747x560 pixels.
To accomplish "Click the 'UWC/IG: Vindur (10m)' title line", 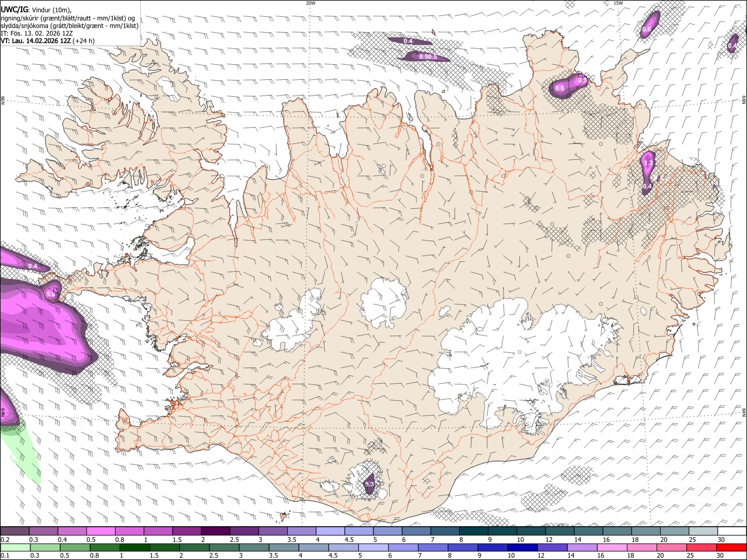I will coord(37,9).
